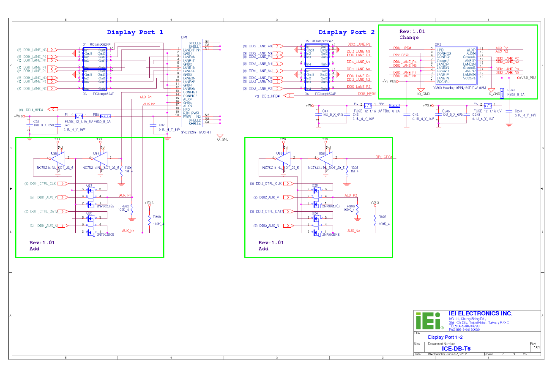Select the FB3 ferrite bead symbol
This screenshot has width=555, height=392.
105,116
